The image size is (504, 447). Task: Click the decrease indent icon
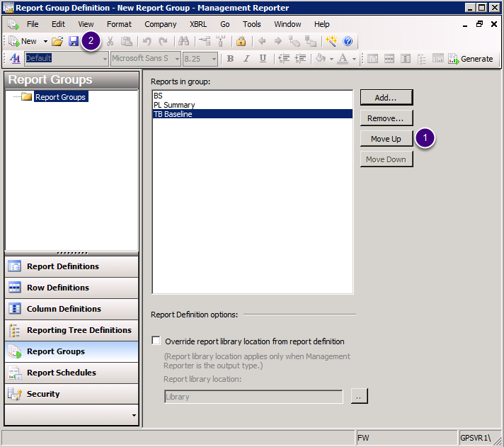point(284,59)
